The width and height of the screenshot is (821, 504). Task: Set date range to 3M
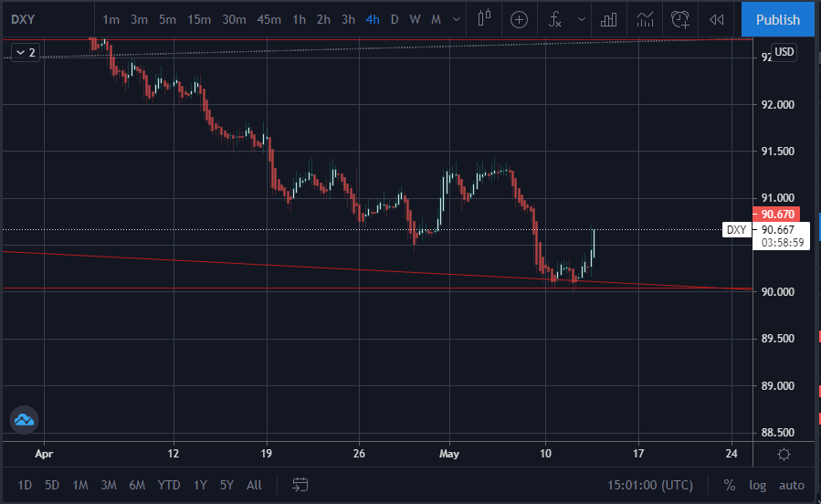(x=109, y=485)
